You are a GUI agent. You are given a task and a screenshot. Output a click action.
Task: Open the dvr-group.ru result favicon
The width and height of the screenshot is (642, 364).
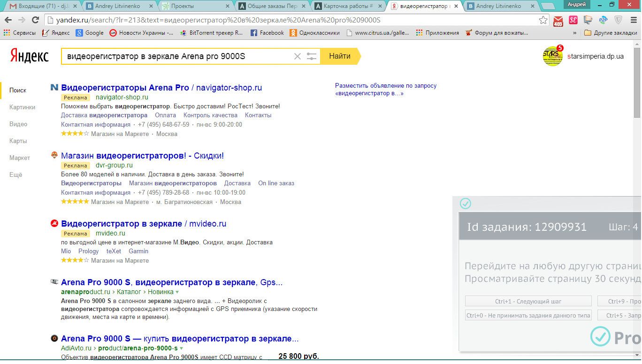[54, 155]
